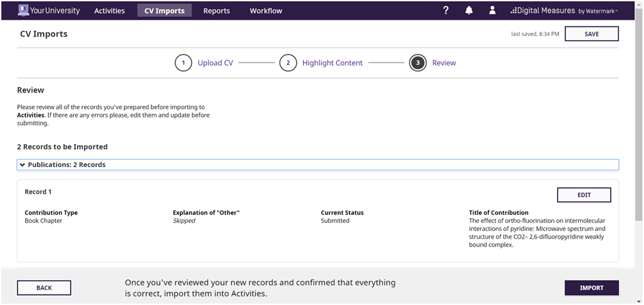Click the BACK button
The width and height of the screenshot is (644, 305).
pyautogui.click(x=44, y=288)
